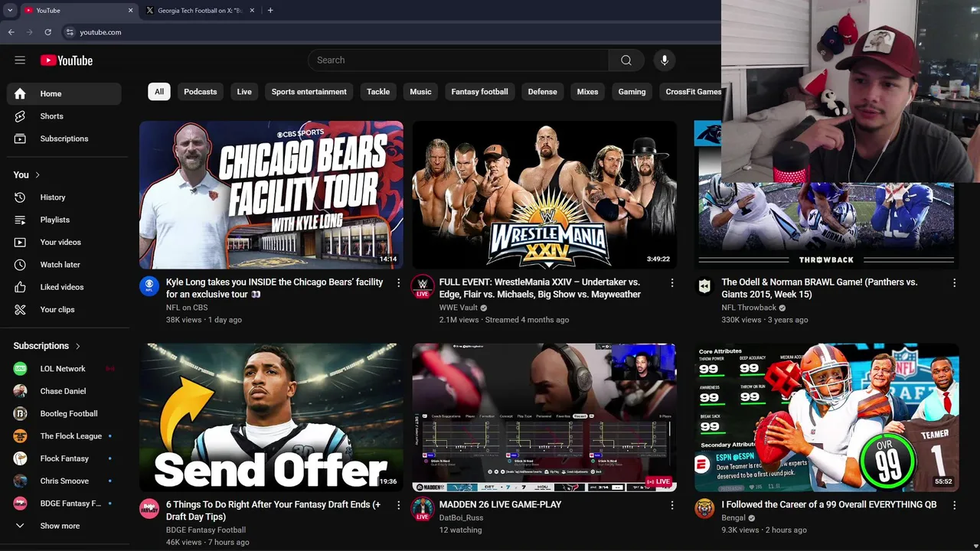This screenshot has width=980, height=551.
Task: Select the Fantasy football filter chip
Action: coord(479,92)
